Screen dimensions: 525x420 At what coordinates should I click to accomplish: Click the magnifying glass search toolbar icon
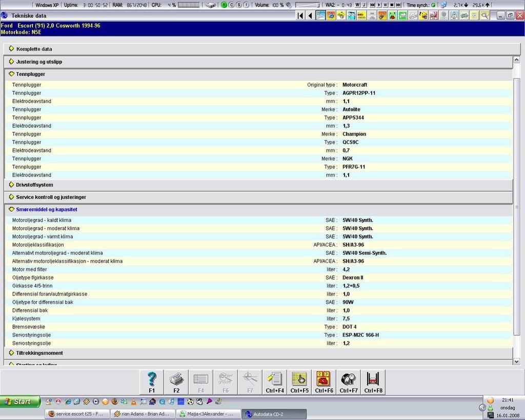(x=485, y=15)
